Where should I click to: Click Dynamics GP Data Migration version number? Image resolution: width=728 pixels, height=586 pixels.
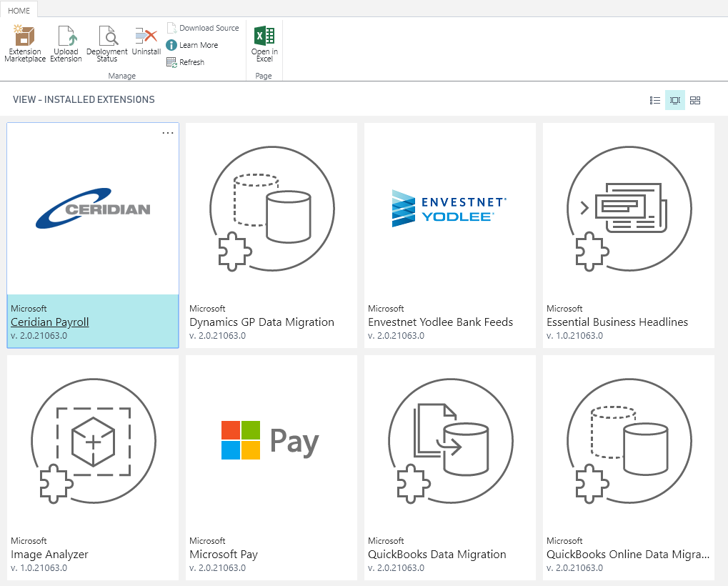218,335
